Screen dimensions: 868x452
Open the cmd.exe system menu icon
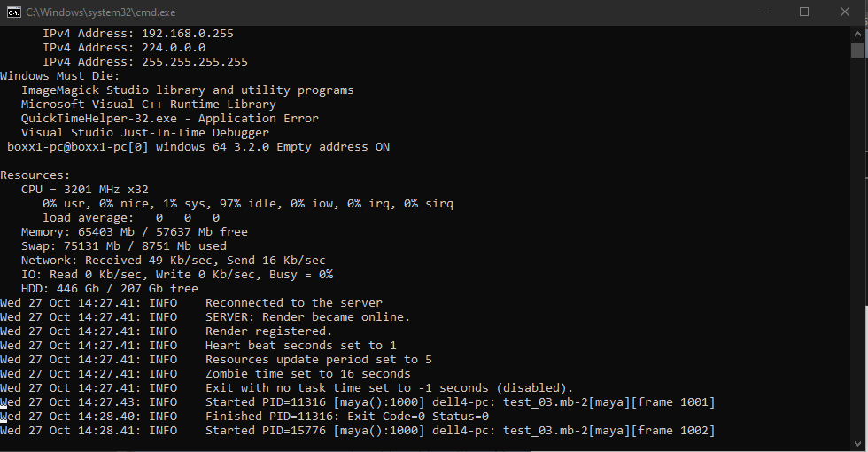[14, 12]
